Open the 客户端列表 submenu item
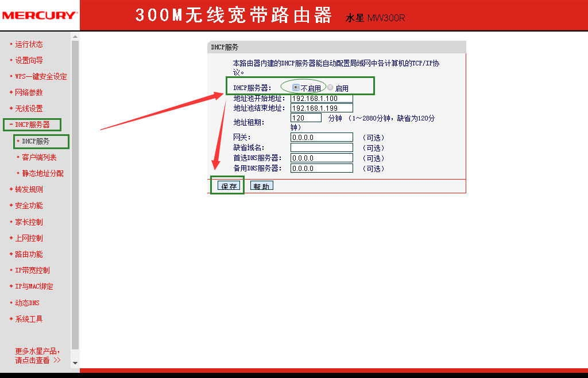Screen dimensions: 588x378 coord(39,157)
